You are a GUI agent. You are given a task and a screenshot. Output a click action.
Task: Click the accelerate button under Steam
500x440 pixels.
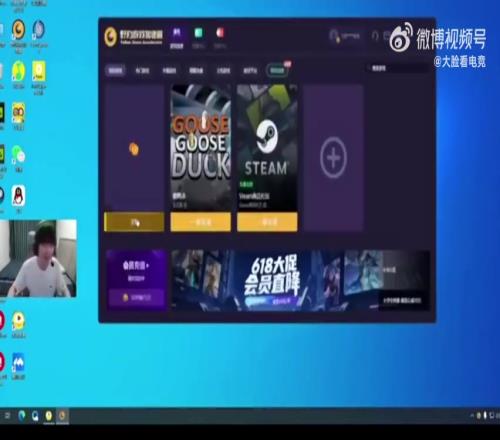coord(267,222)
